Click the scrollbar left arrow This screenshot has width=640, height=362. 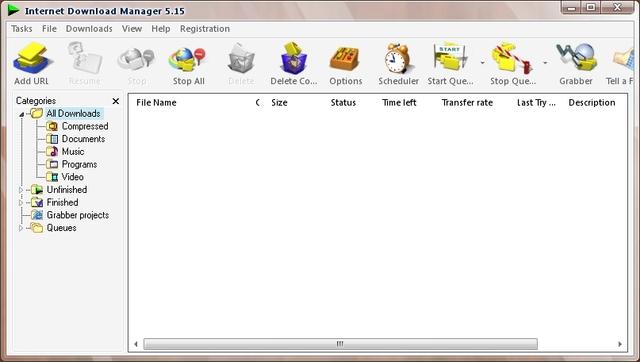click(136, 344)
